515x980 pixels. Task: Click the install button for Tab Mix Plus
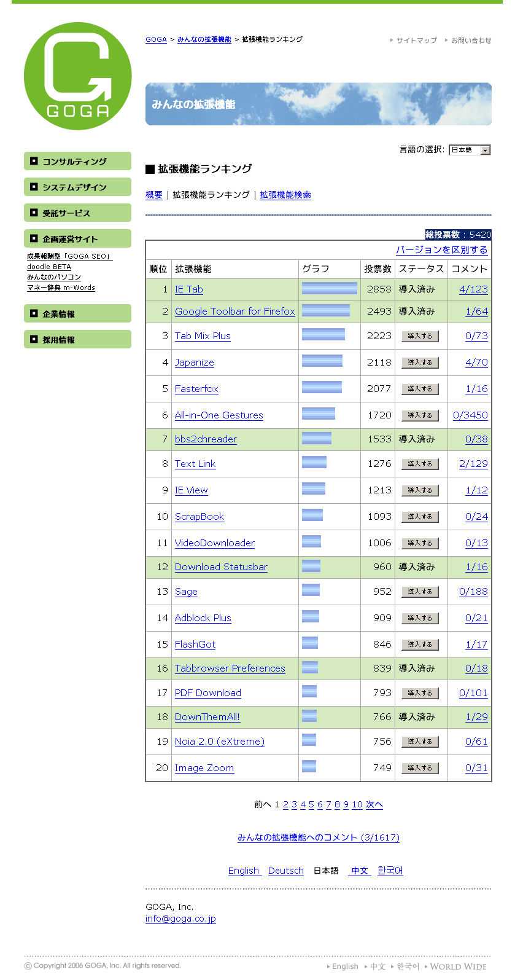tap(420, 336)
